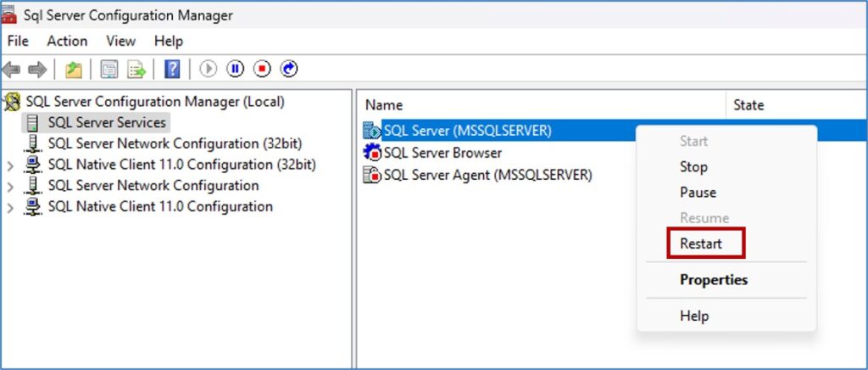Choose Restart from the context menu

coord(701,244)
